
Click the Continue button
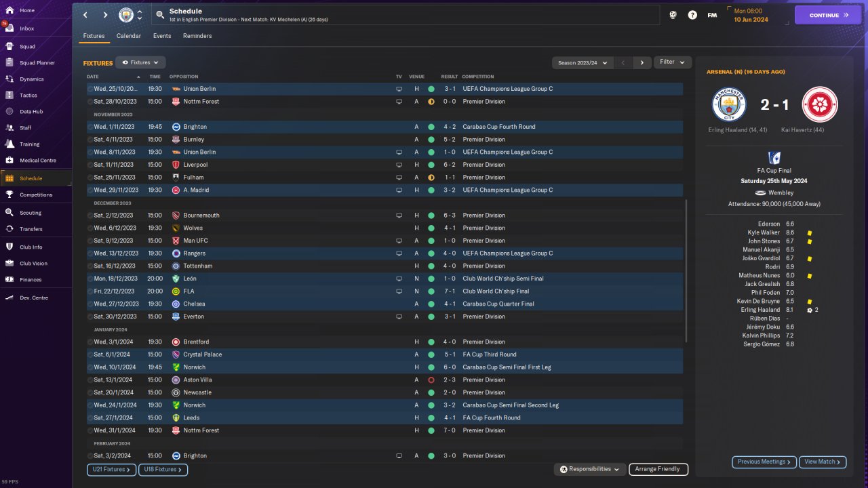pos(828,15)
